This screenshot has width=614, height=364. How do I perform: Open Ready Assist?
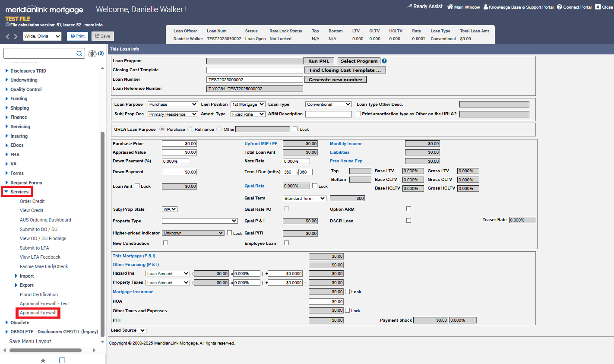pyautogui.click(x=424, y=6)
